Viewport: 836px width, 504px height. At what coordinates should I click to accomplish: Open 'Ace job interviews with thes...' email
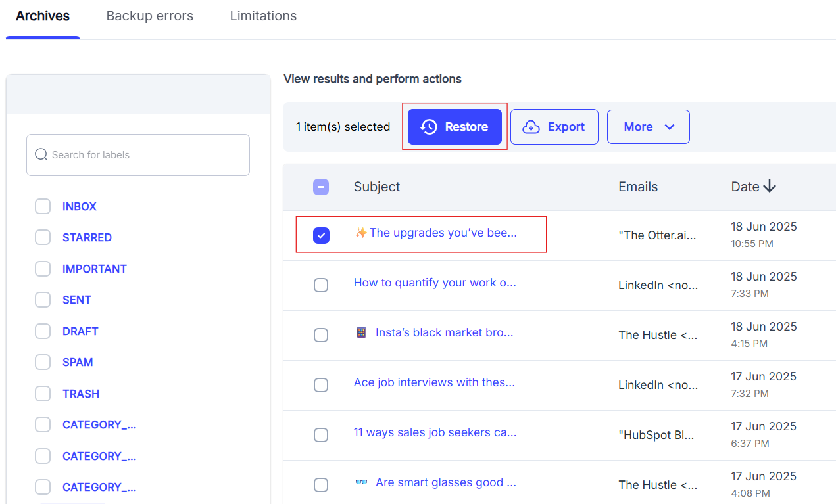pyautogui.click(x=434, y=382)
